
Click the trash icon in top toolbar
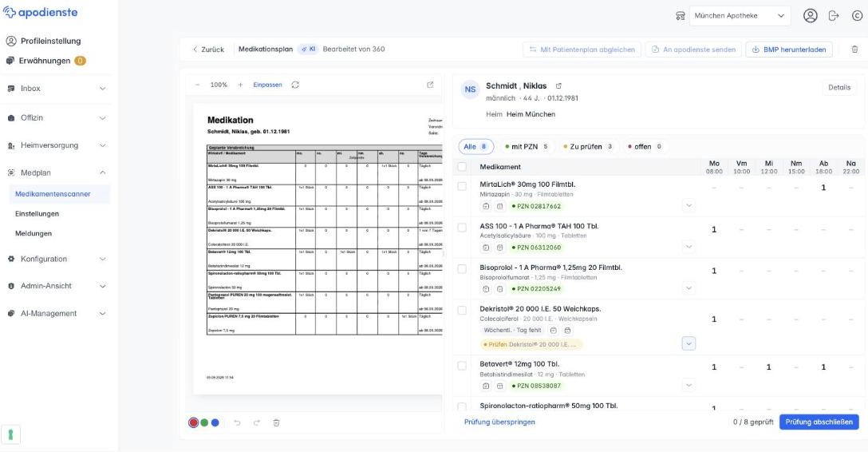854,50
